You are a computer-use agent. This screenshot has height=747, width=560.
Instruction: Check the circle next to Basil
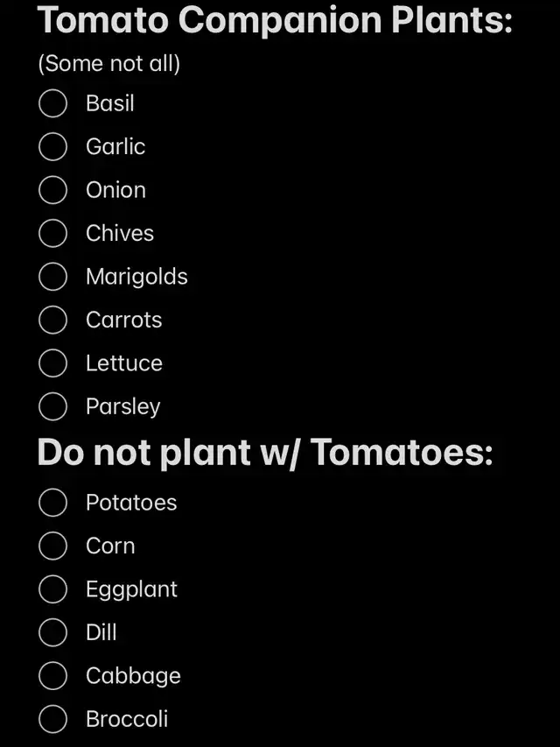coord(53,103)
